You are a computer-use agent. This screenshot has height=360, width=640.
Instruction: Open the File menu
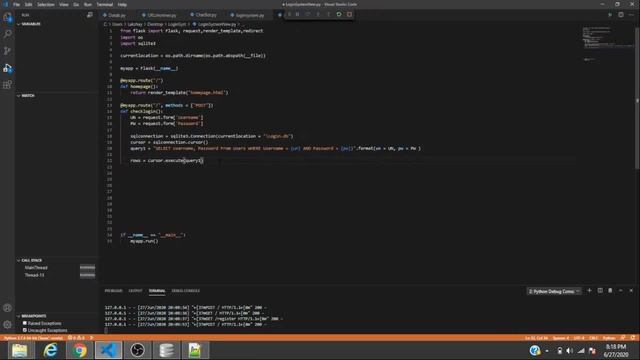16,4
